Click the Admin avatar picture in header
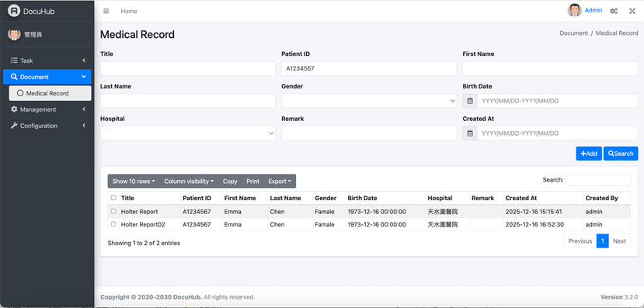Viewport: 644px width, 308px height. point(575,10)
